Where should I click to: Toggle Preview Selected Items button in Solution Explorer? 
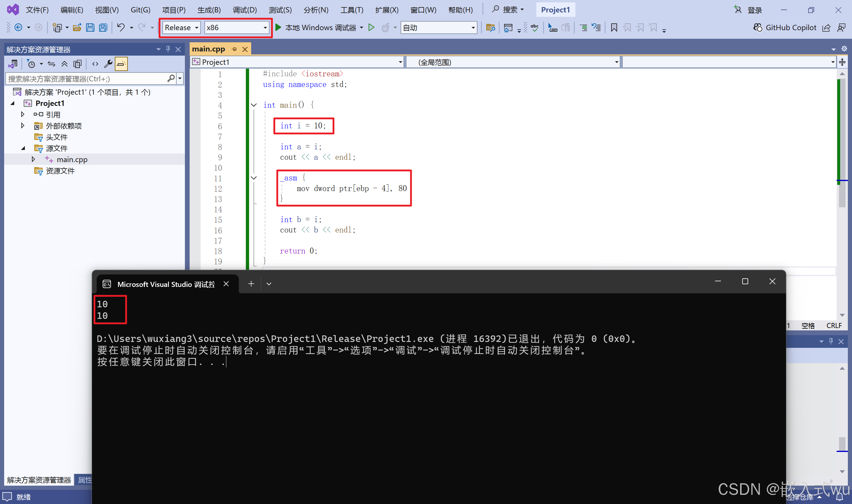pyautogui.click(x=121, y=64)
